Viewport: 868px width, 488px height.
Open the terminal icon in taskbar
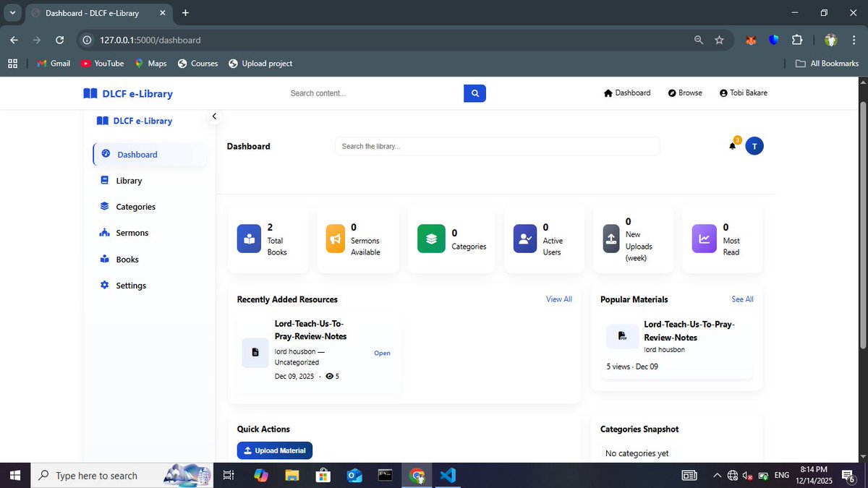(386, 475)
